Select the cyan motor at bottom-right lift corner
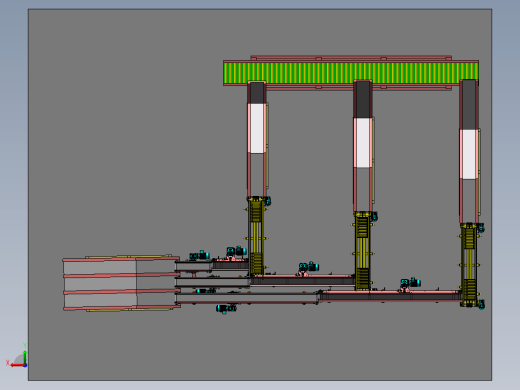The width and height of the screenshot is (520, 390). [x=481, y=304]
